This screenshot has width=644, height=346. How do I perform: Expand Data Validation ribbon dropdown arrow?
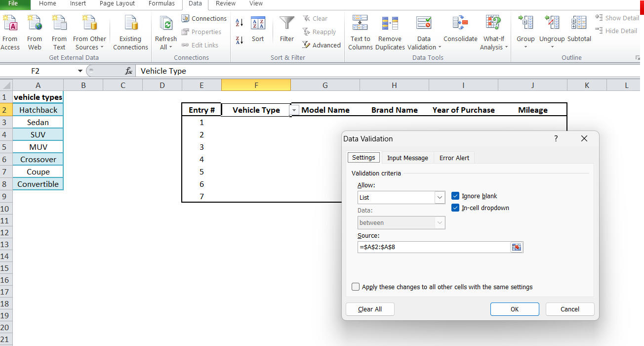(x=440, y=47)
